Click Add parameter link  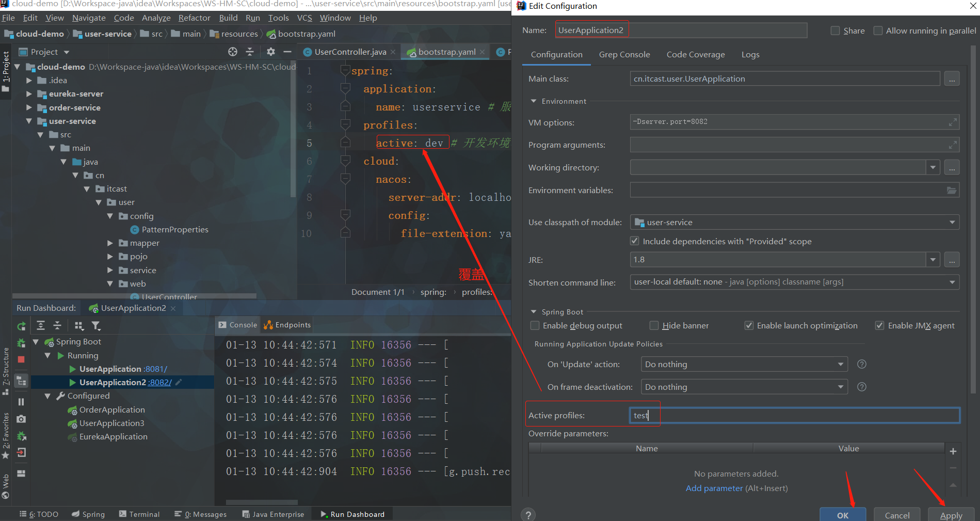(x=714, y=488)
